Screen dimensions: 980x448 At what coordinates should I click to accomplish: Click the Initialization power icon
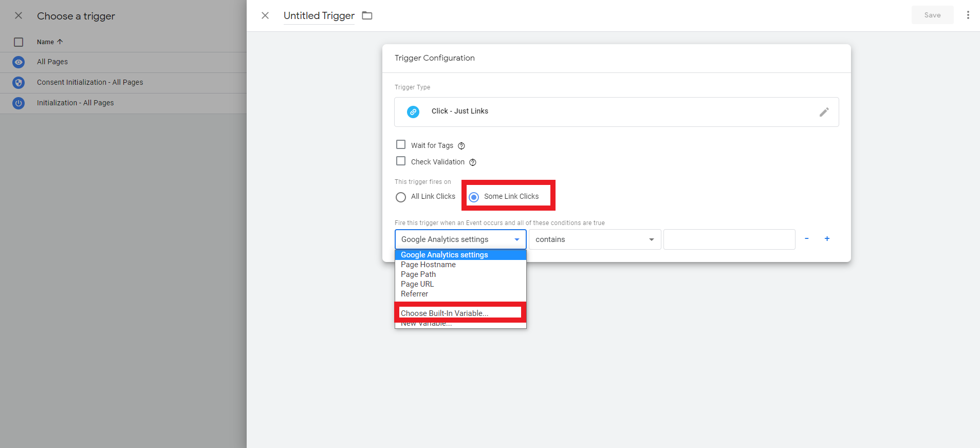[19, 103]
